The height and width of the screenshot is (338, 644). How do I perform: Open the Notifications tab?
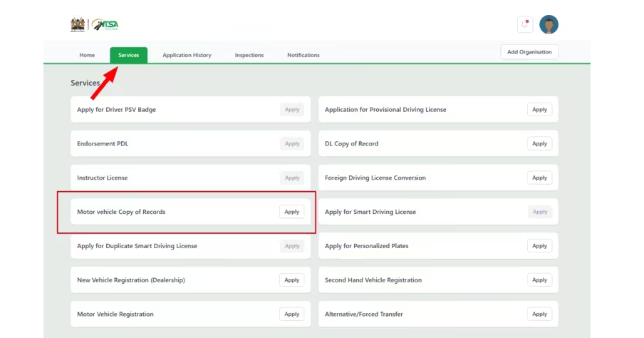(x=303, y=55)
